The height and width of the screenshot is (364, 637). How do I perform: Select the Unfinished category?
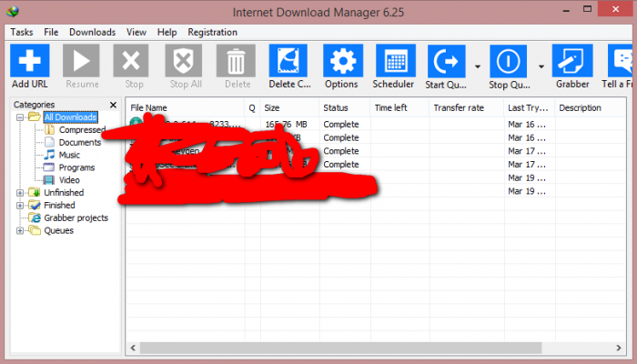[64, 193]
